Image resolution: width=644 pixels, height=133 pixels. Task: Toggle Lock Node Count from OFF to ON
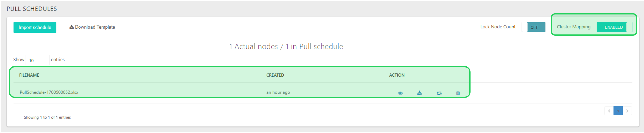(x=534, y=27)
